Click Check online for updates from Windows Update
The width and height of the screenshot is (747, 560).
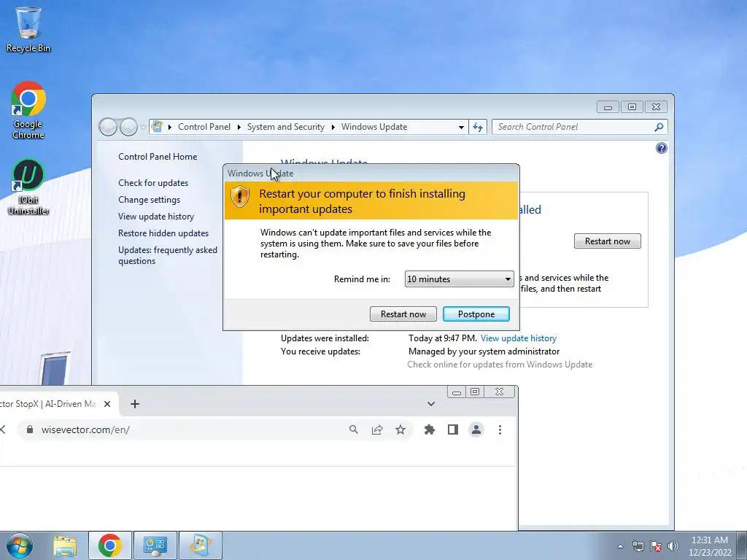pyautogui.click(x=500, y=365)
